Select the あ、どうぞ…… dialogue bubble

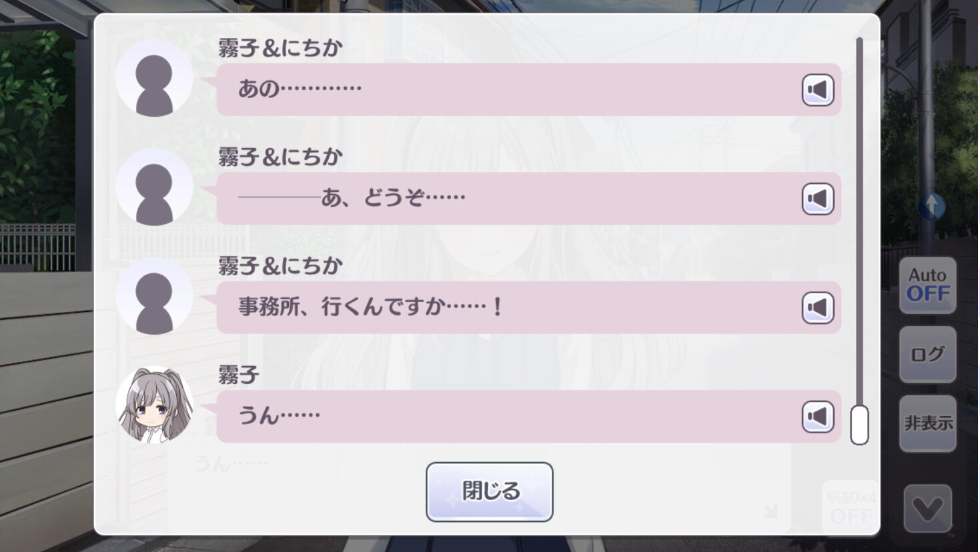[507, 199]
